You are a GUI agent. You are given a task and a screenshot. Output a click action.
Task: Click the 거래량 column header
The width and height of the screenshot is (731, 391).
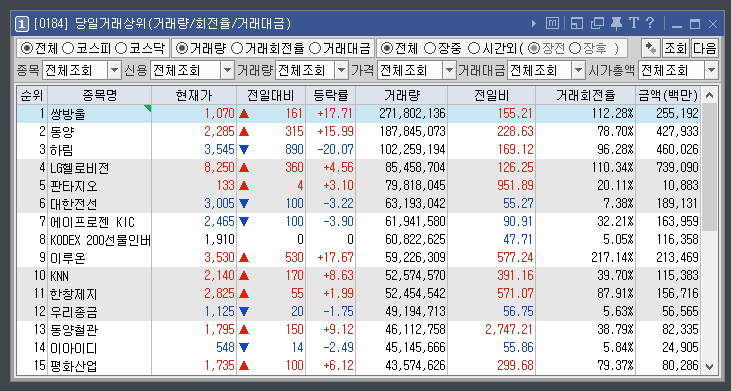[x=401, y=96]
